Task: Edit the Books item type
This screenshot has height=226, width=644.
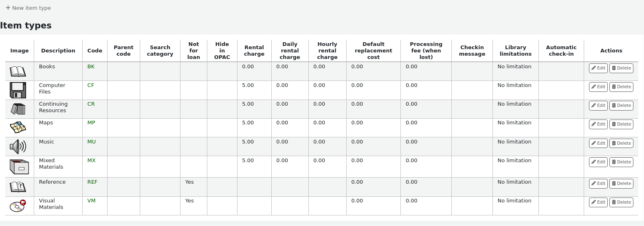Action: tap(598, 68)
